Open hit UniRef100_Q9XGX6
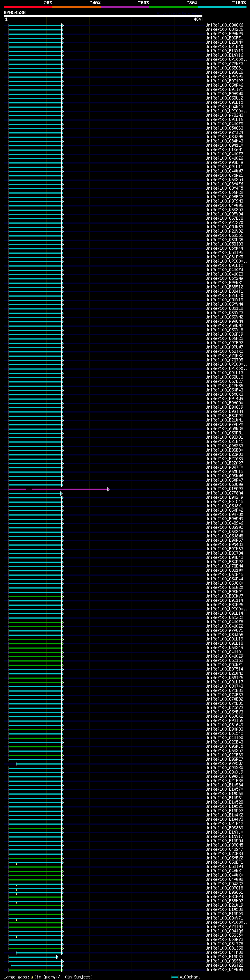Viewport: 250px width, 980px height. coord(224,25)
